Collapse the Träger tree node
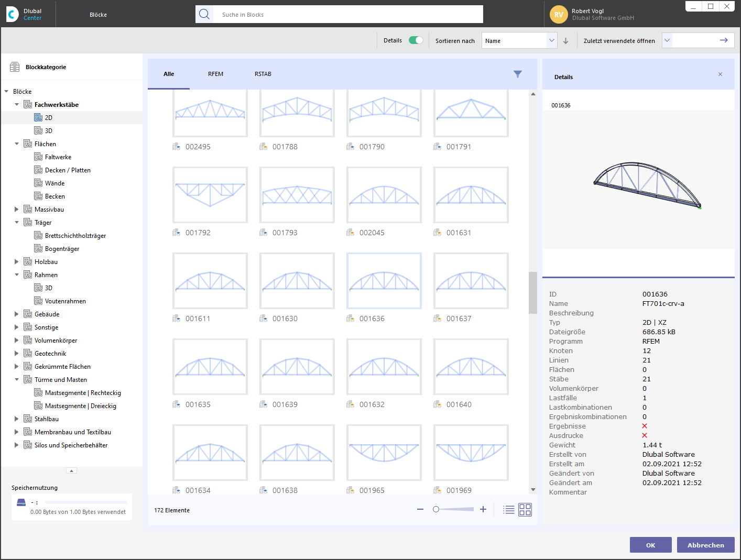741x560 pixels. coord(17,223)
